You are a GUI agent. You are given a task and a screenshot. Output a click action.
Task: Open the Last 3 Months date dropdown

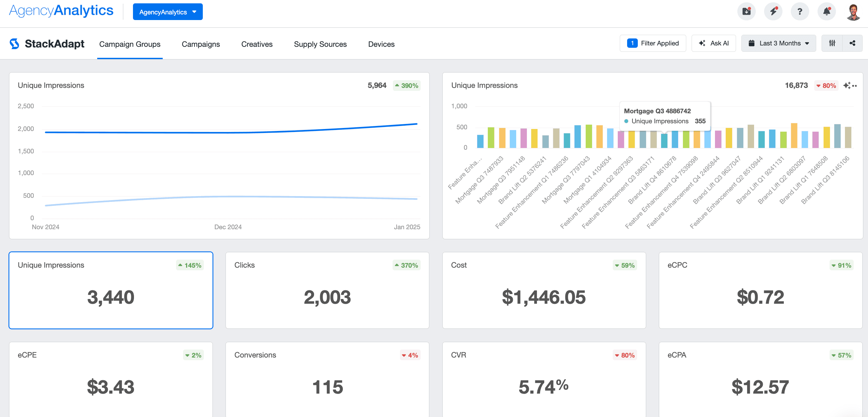778,43
